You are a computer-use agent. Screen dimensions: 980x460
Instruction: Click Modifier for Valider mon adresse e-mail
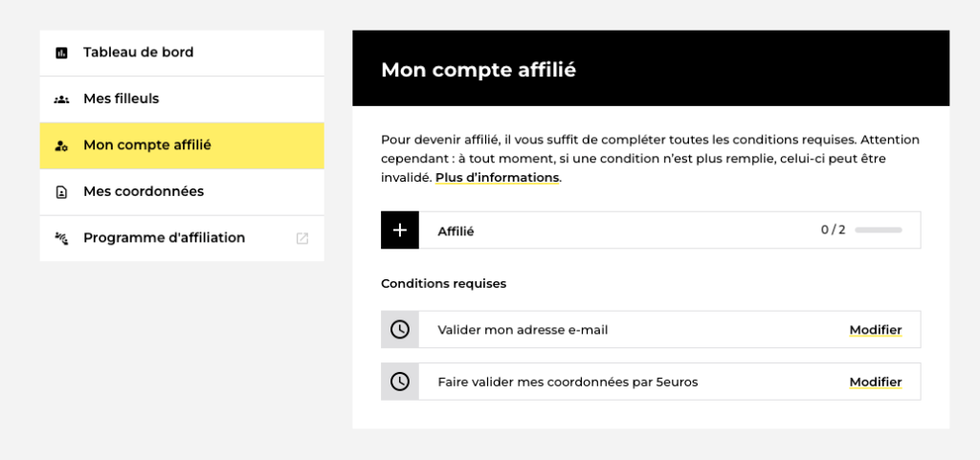tap(875, 330)
